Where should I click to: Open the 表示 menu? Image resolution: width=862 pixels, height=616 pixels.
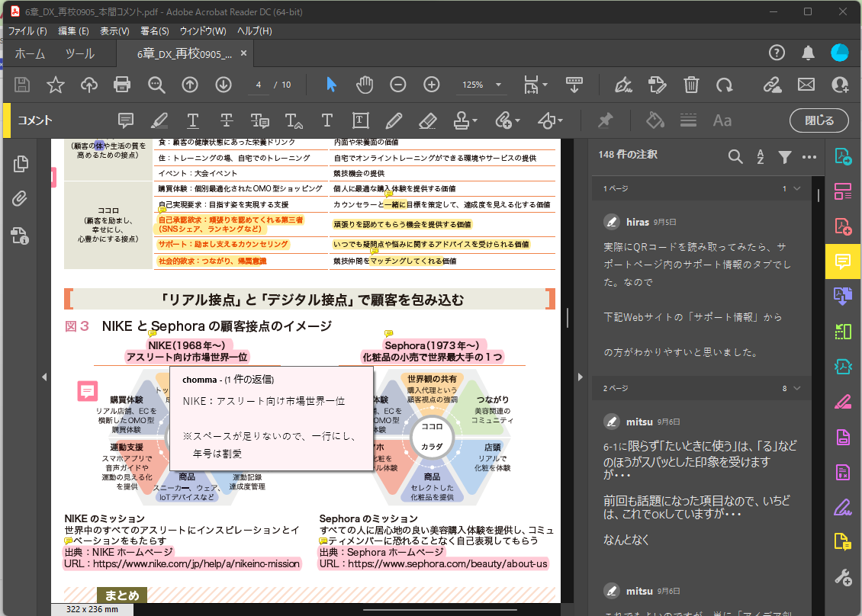(114, 30)
